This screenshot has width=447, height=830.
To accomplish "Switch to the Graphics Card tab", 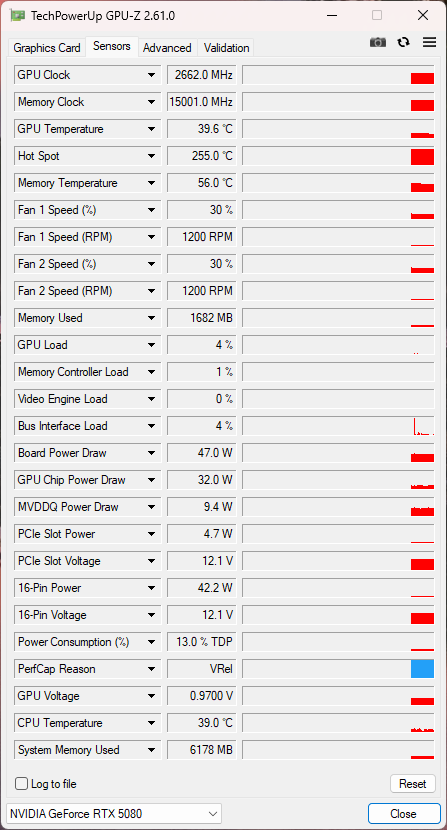I will click(x=47, y=48).
